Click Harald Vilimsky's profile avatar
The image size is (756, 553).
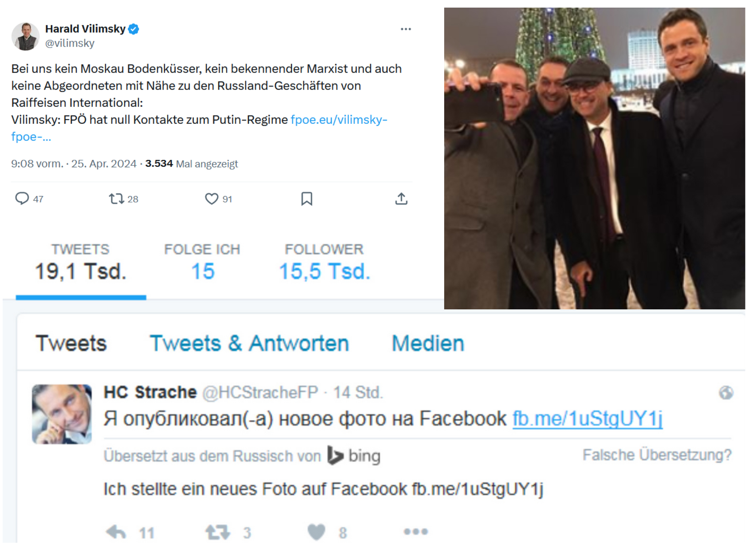coord(26,37)
